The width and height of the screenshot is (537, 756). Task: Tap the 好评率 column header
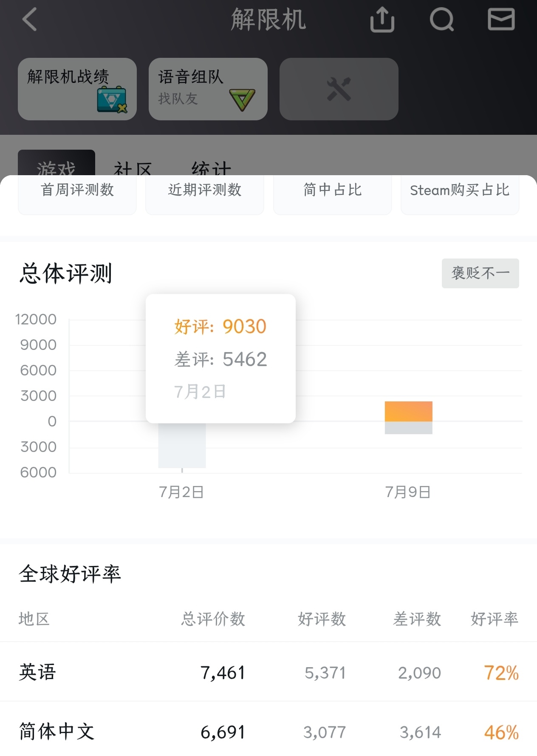pos(494,619)
